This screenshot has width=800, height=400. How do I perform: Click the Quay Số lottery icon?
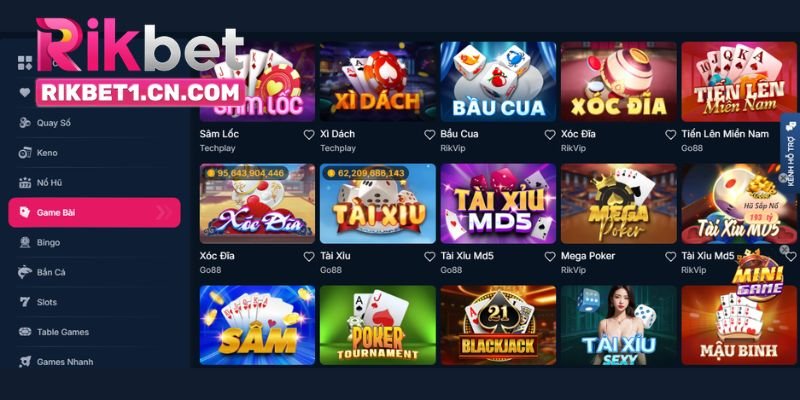point(25,122)
